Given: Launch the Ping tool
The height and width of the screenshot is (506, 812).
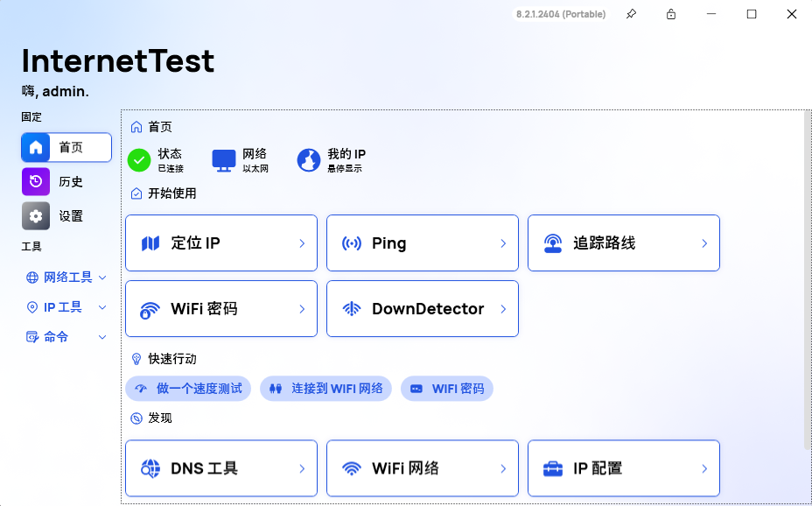Looking at the screenshot, I should (422, 242).
